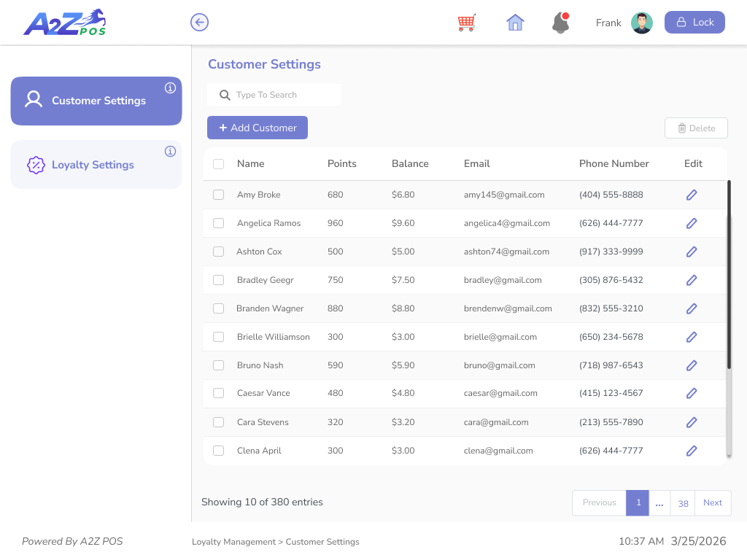
Task: Check the row for Angelica Ramos
Action: tap(218, 223)
